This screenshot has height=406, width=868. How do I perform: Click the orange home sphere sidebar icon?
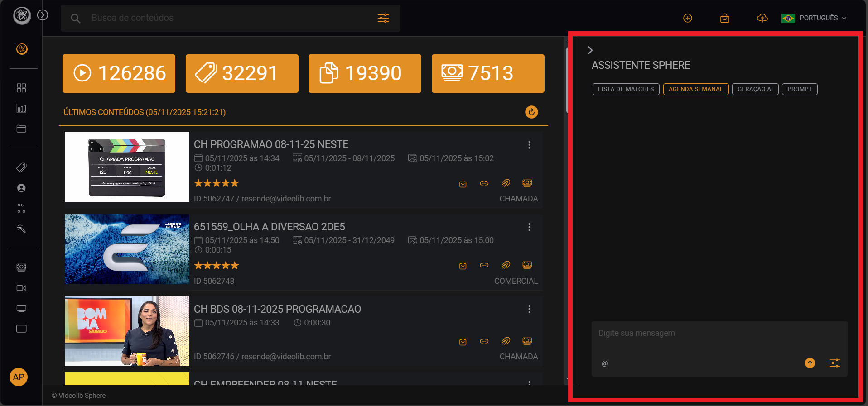(x=22, y=49)
